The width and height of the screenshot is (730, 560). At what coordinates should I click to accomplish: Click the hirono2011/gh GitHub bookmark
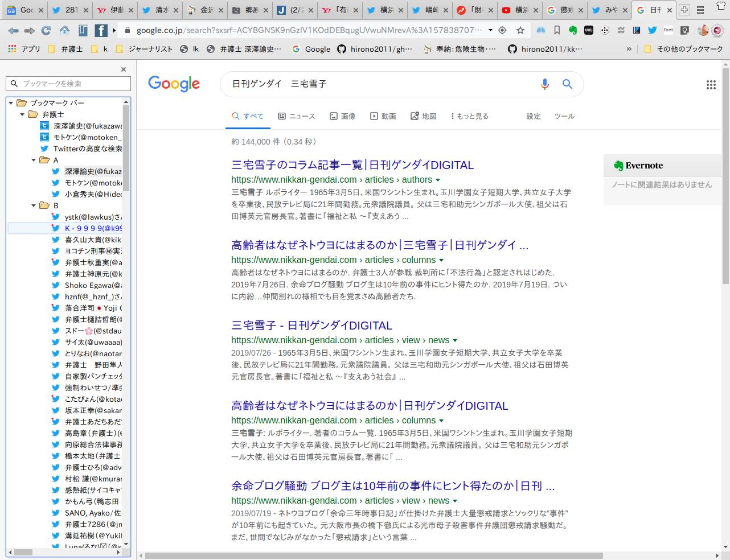click(x=375, y=49)
